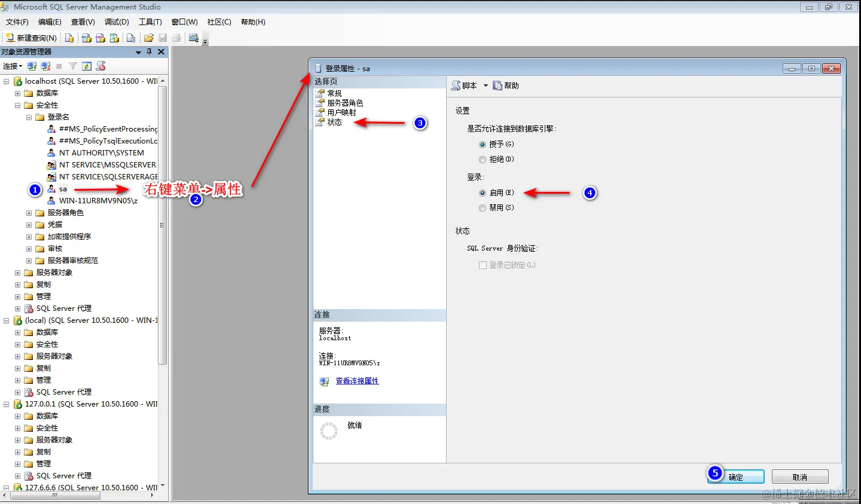The height and width of the screenshot is (504, 861).
Task: Toggle the Object Explorer auto-hide pin
Action: [149, 52]
